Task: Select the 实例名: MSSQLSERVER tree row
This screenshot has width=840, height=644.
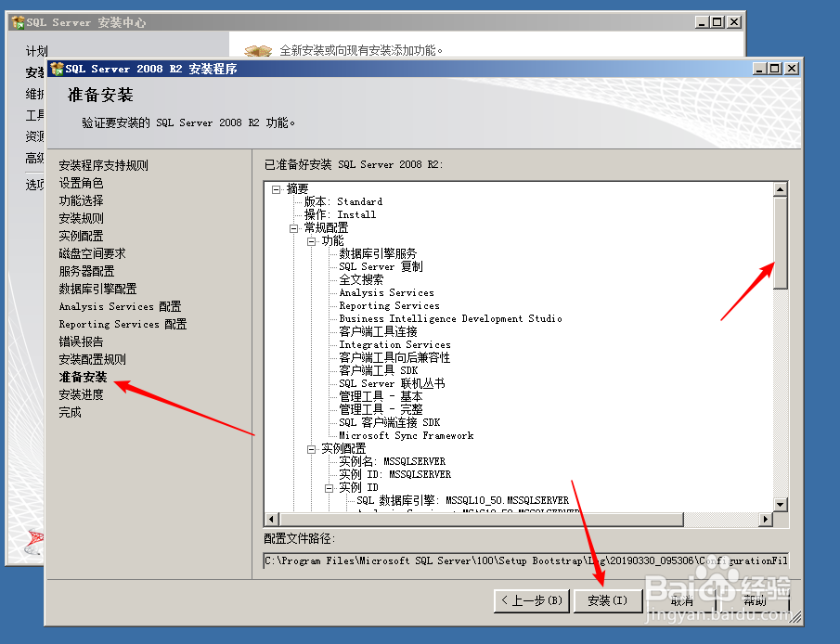Action: click(392, 462)
